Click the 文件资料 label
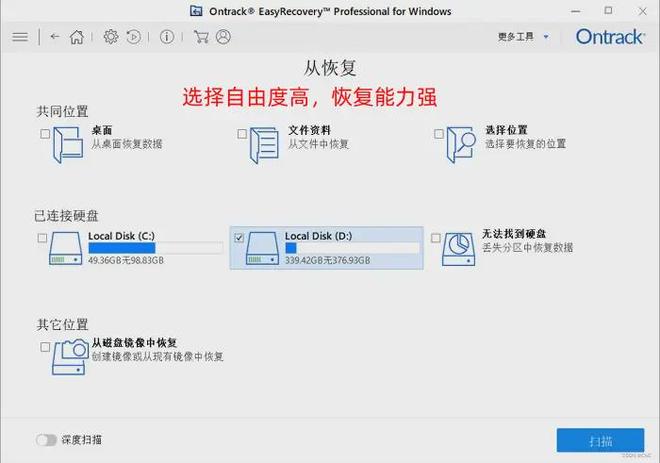660x463 pixels. coord(309,130)
